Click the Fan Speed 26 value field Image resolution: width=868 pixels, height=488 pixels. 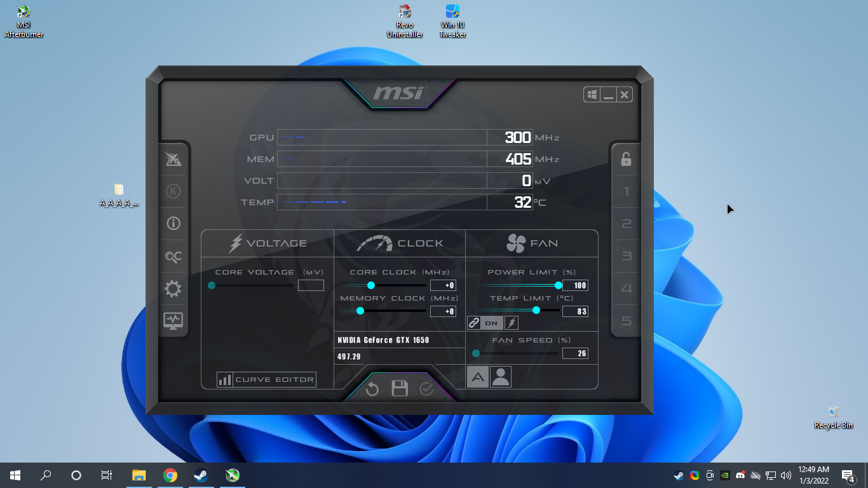pos(575,353)
